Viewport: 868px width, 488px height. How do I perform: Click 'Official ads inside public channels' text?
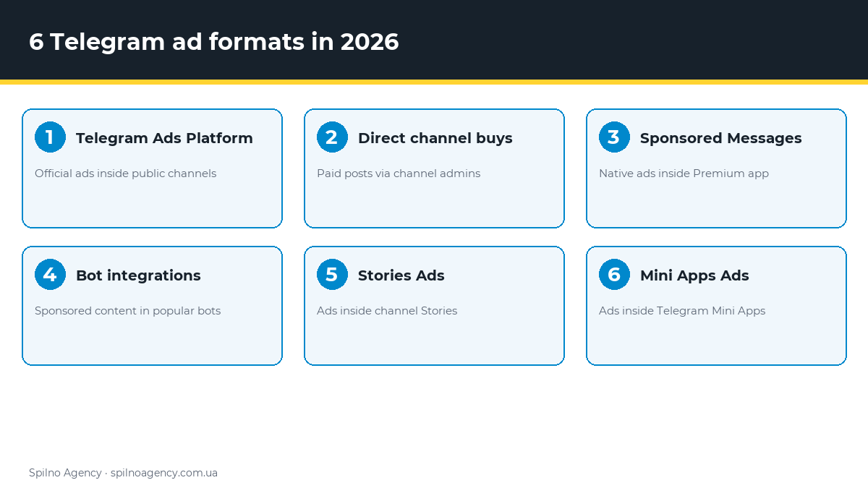[125, 174]
